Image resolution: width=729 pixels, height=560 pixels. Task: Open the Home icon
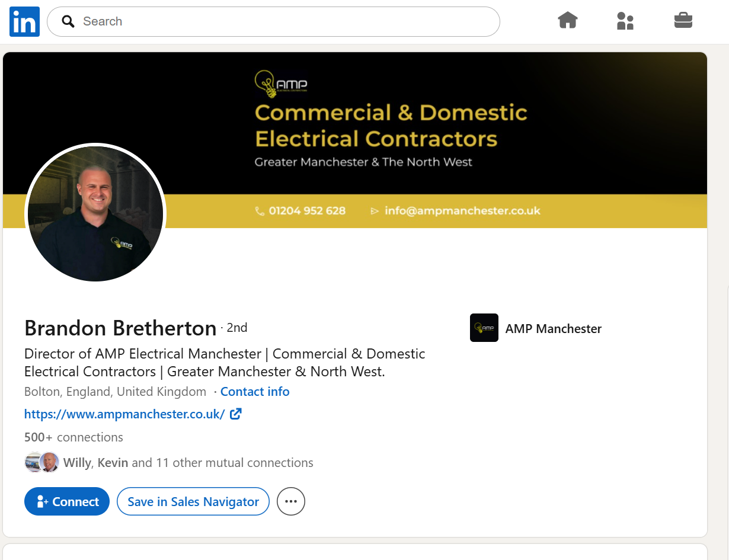click(x=568, y=21)
